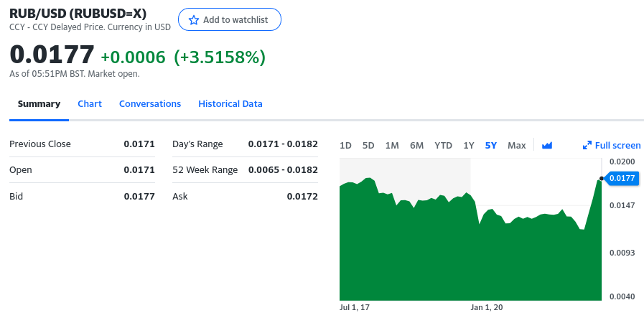The width and height of the screenshot is (644, 318).
Task: Open the Historical Data tab
Action: [230, 104]
